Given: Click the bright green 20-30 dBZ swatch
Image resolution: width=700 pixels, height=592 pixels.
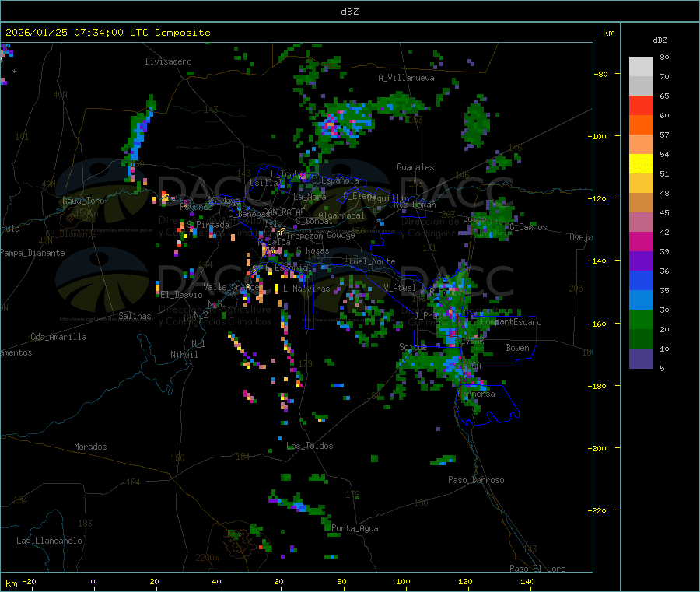Looking at the screenshot, I should tap(641, 319).
